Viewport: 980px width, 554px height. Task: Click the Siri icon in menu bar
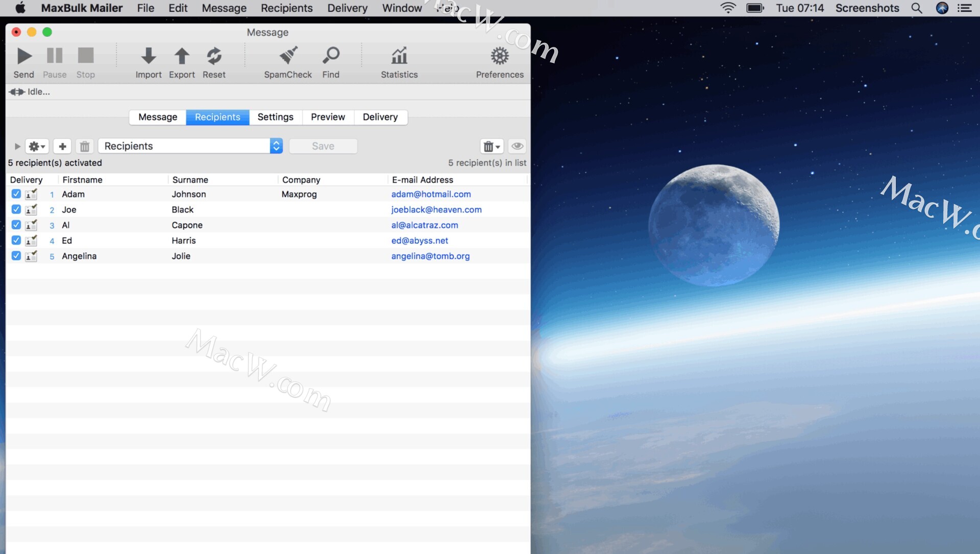tap(942, 8)
